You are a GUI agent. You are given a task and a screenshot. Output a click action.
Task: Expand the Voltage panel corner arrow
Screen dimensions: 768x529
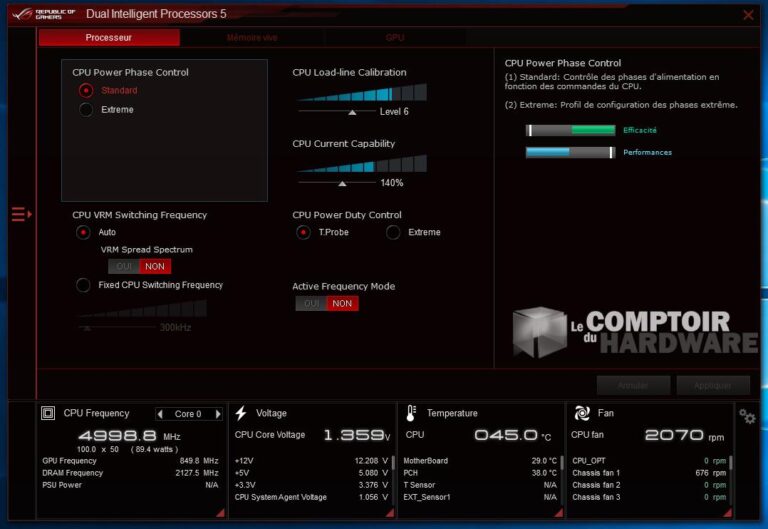pos(390,513)
